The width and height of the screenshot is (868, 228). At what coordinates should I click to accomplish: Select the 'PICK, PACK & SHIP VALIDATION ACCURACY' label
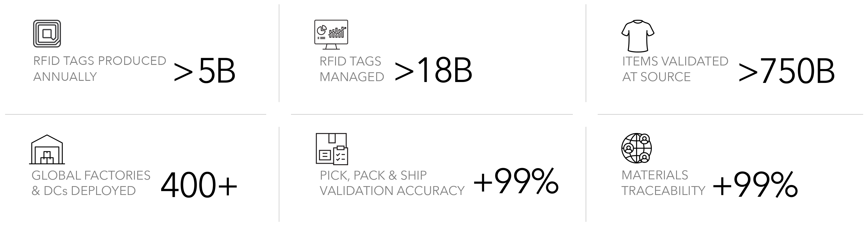click(x=392, y=183)
